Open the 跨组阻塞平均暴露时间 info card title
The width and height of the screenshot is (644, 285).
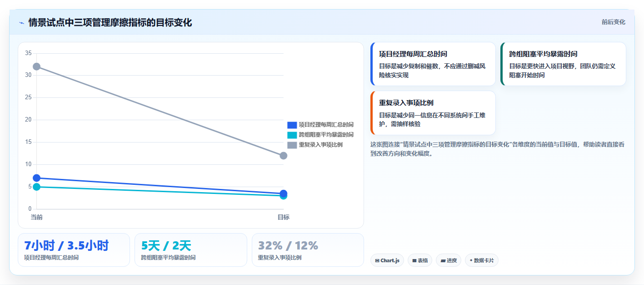(x=543, y=54)
